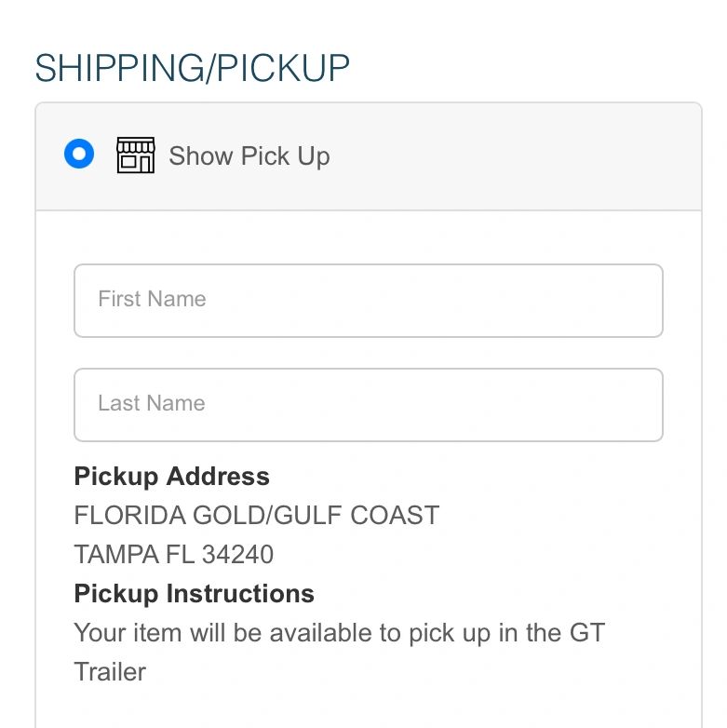The height and width of the screenshot is (728, 727).
Task: Click the word Trailer in the instructions
Action: click(110, 672)
